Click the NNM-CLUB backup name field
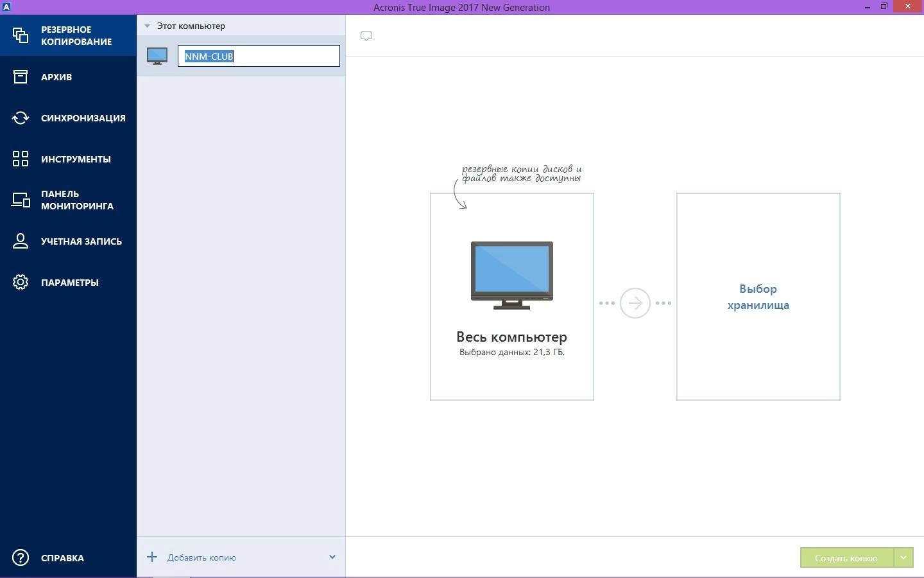Image resolution: width=924 pixels, height=578 pixels. coord(259,56)
